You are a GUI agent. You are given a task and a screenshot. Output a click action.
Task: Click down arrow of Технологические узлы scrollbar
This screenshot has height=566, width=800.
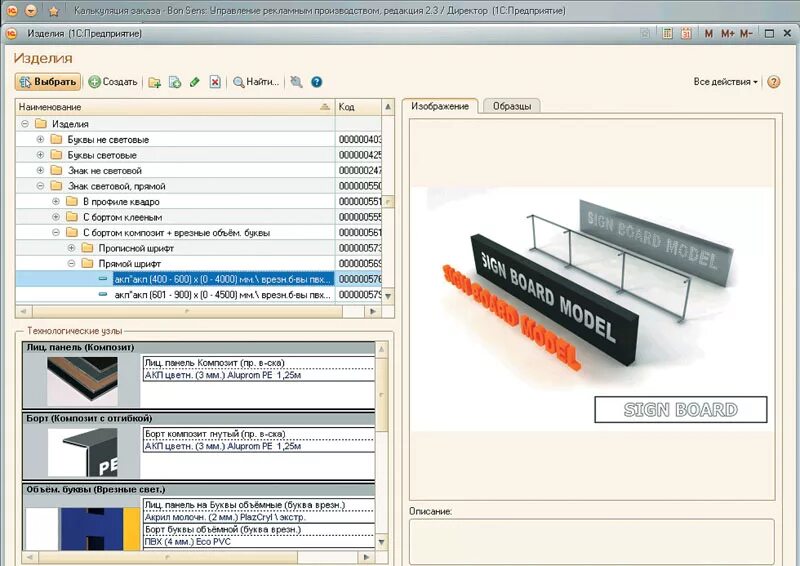(x=381, y=542)
